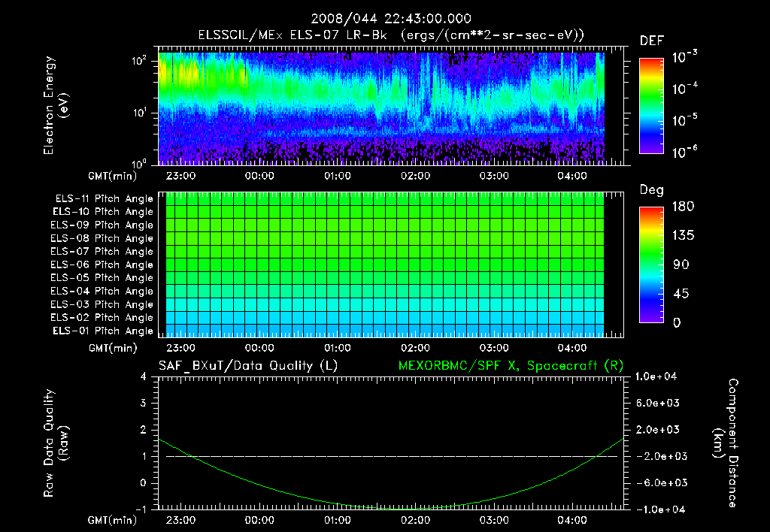Screen dimensions: 770x532
Task: Click the 1.0e+04 right axis value
Action: [656, 376]
